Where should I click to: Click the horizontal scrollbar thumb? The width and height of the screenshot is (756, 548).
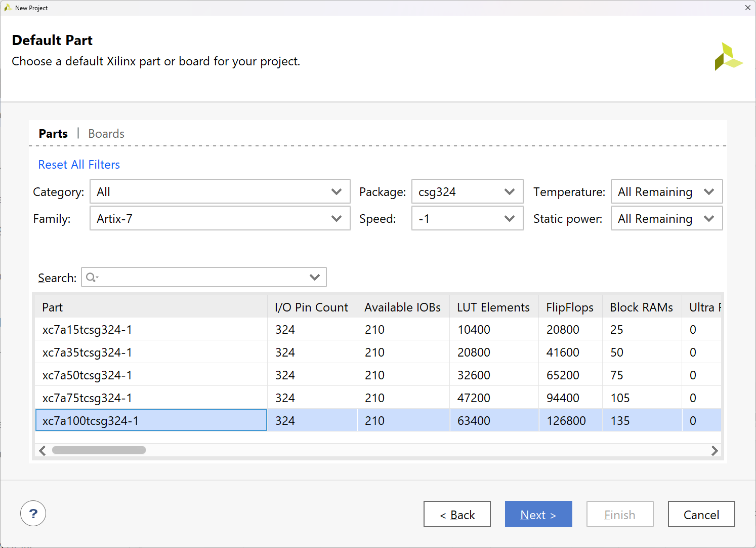click(99, 450)
